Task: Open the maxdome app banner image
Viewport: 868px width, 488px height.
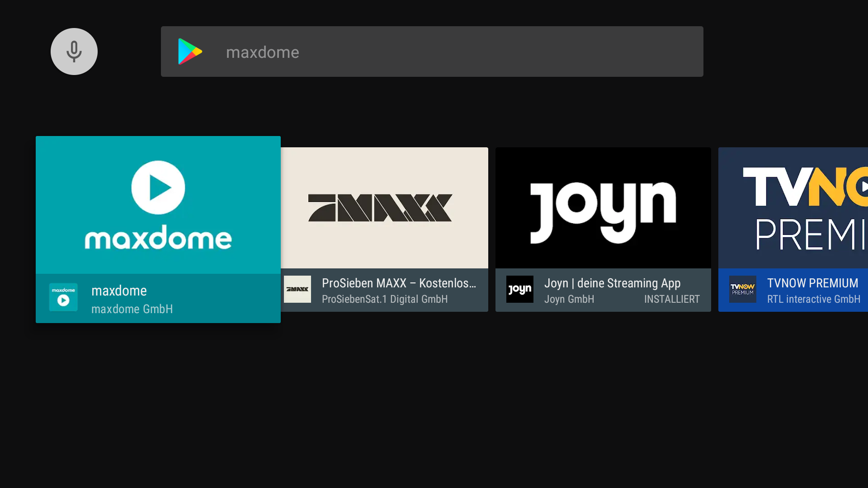Action: tap(158, 205)
